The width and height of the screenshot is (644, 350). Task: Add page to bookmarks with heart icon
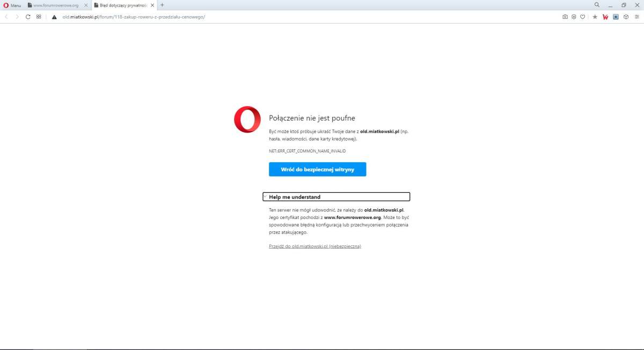(x=582, y=17)
